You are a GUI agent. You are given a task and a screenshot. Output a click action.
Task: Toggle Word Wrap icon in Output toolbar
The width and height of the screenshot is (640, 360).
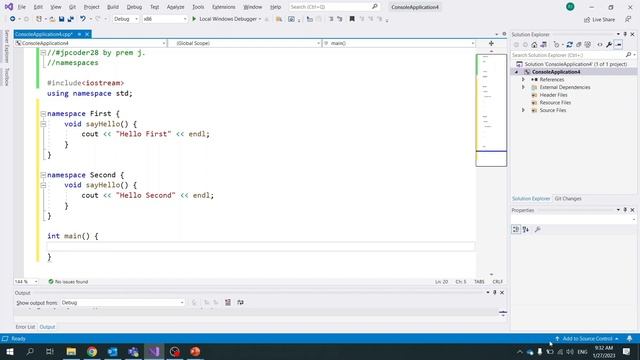(240, 302)
